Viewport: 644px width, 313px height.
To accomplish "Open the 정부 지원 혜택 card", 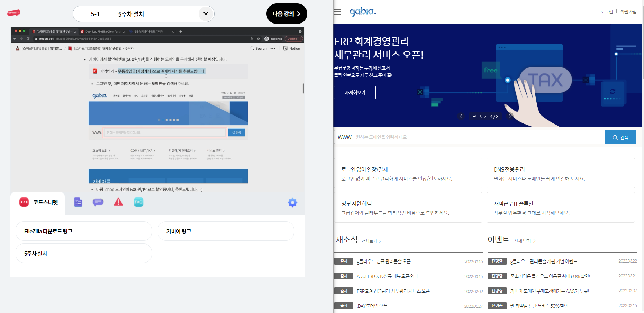I will pos(408,208).
